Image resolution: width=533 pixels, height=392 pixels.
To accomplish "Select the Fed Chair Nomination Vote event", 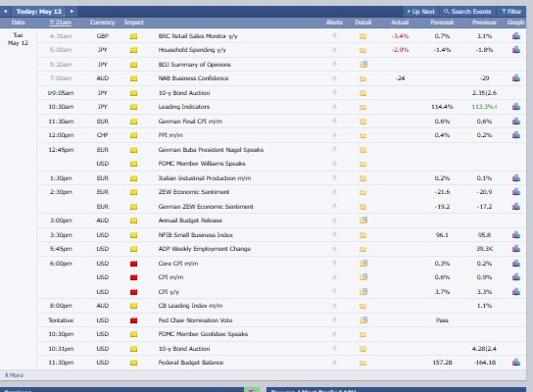I will point(195,320).
